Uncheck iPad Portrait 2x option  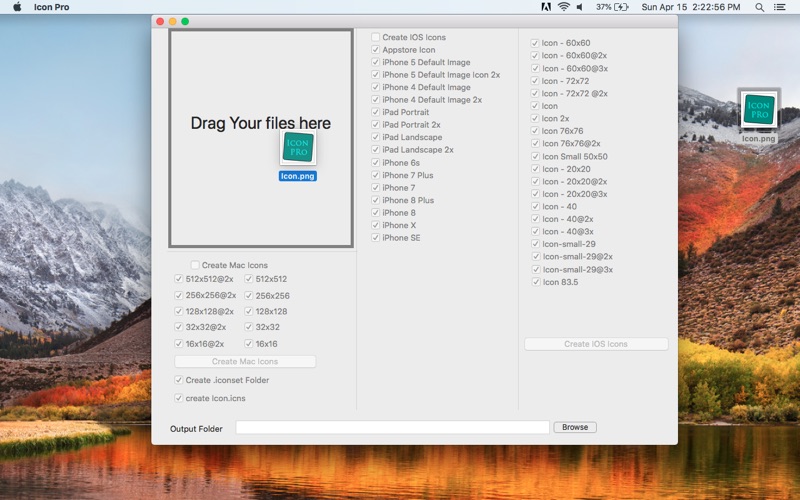tap(376, 124)
